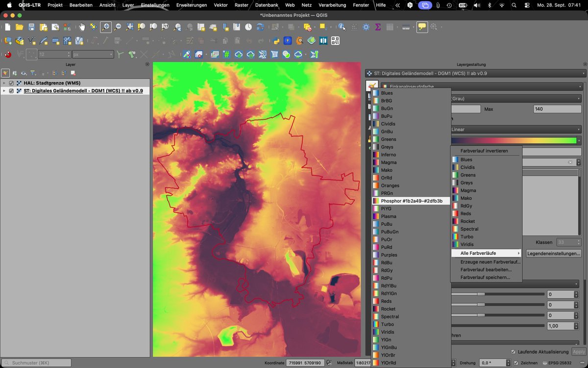Open the layer selection dropdown in Layergestaltung
The image size is (588, 368).
point(475,74)
